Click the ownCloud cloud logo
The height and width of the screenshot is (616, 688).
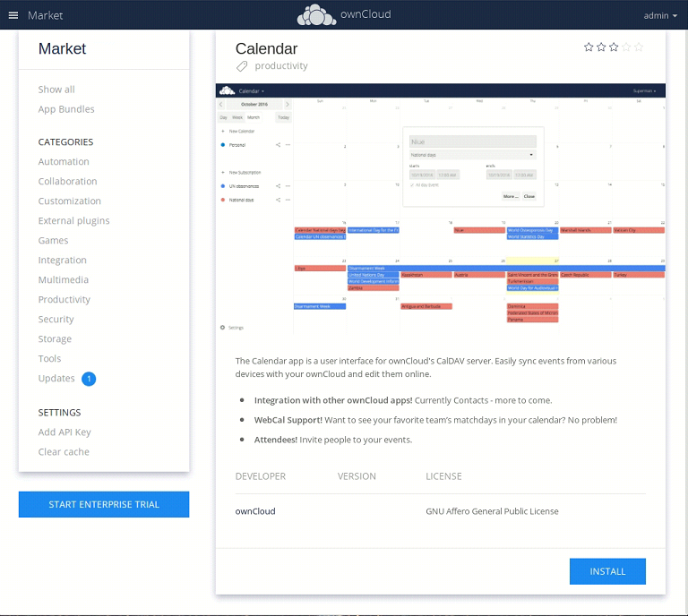click(316, 15)
